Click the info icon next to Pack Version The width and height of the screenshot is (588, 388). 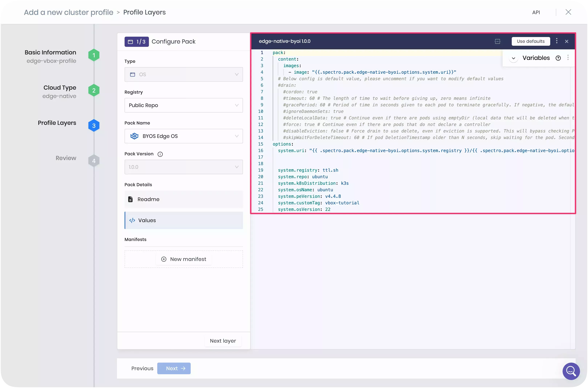tap(160, 154)
